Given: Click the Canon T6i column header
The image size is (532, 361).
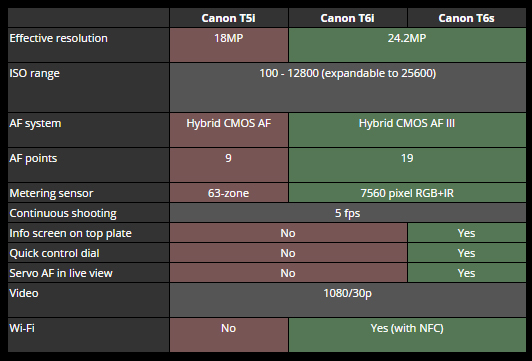Looking at the screenshot, I should pos(347,18).
